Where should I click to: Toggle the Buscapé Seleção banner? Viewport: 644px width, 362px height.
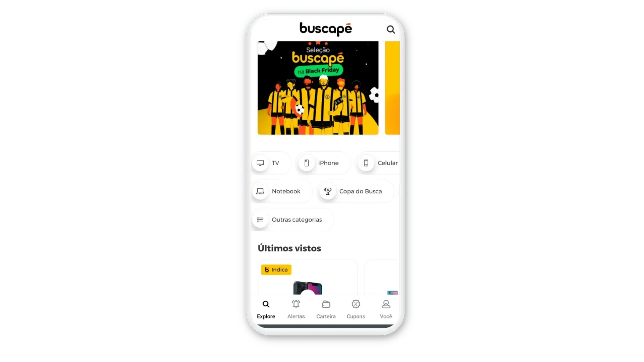pyautogui.click(x=318, y=87)
